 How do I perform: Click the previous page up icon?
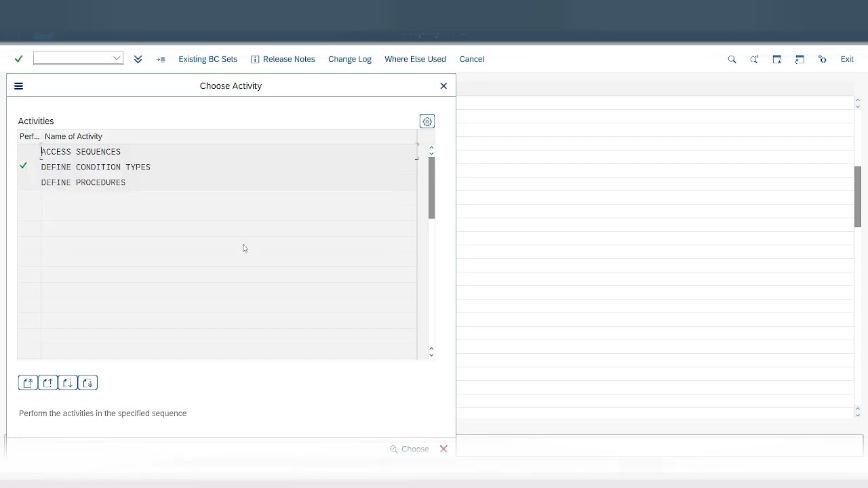click(x=48, y=383)
